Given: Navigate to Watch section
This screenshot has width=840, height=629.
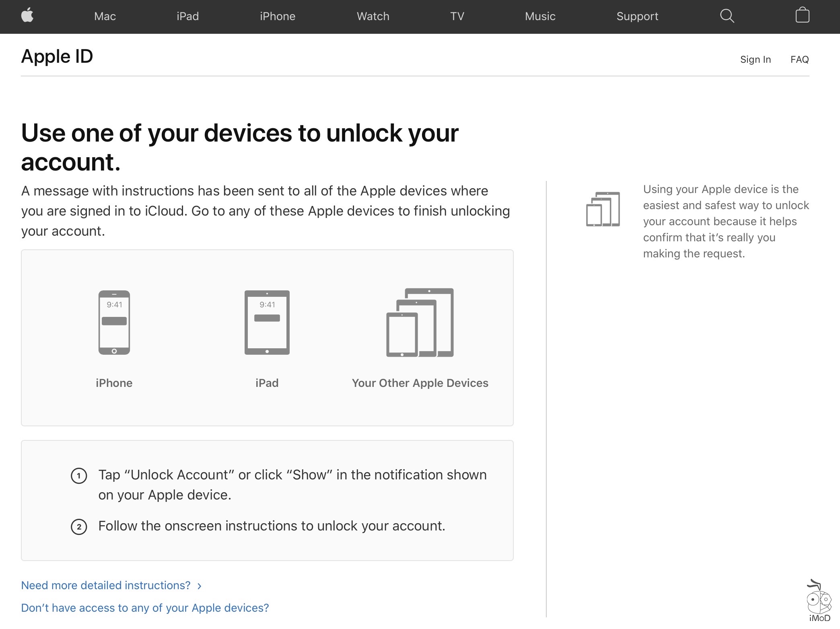Looking at the screenshot, I should click(373, 16).
